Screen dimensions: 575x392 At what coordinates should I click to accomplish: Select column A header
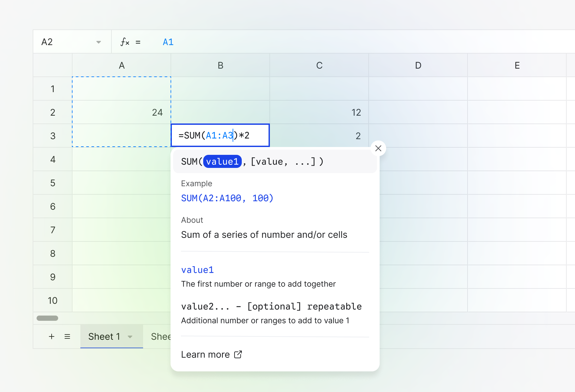[122, 65]
